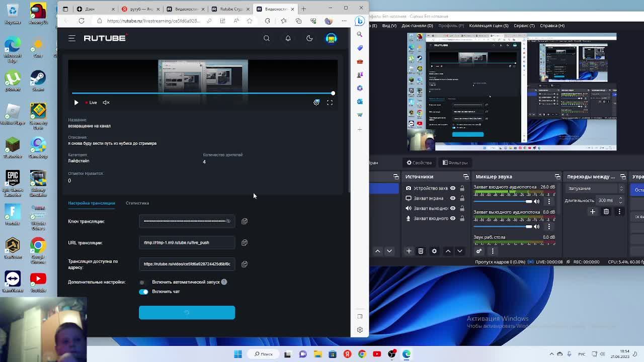Hide the Захват экрана source in OBS

tap(452, 198)
